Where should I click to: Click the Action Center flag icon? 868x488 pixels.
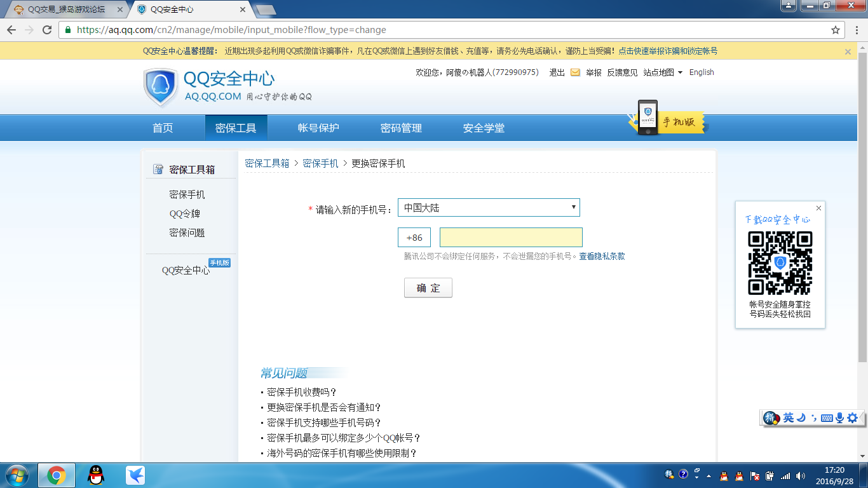point(754,475)
